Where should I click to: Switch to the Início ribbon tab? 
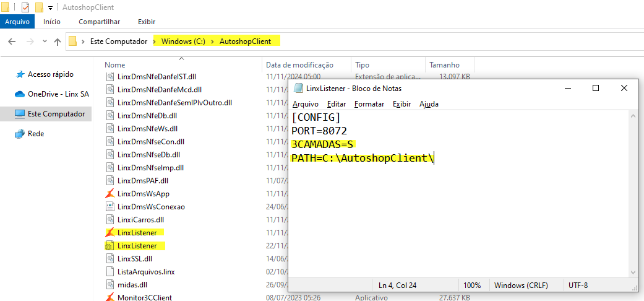(x=52, y=22)
